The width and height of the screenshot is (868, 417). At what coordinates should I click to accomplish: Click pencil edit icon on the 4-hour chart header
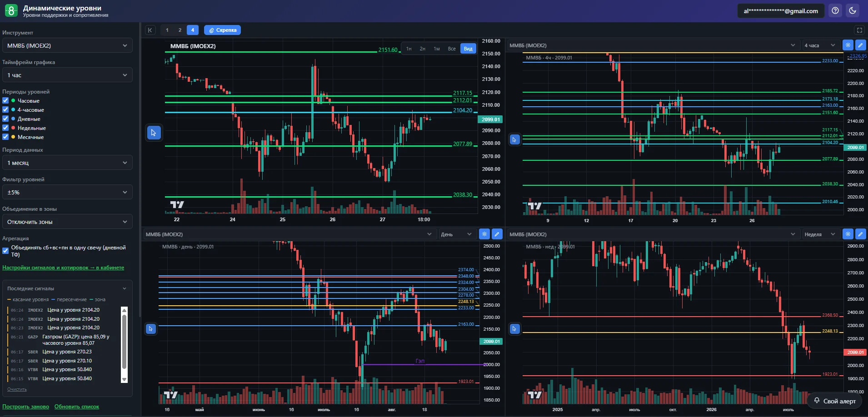coord(860,45)
